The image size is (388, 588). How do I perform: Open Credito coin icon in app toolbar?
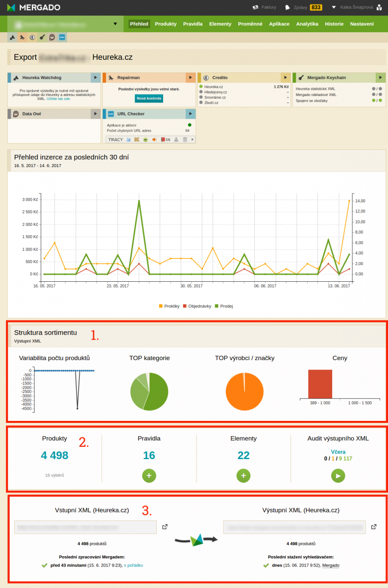(x=32, y=37)
